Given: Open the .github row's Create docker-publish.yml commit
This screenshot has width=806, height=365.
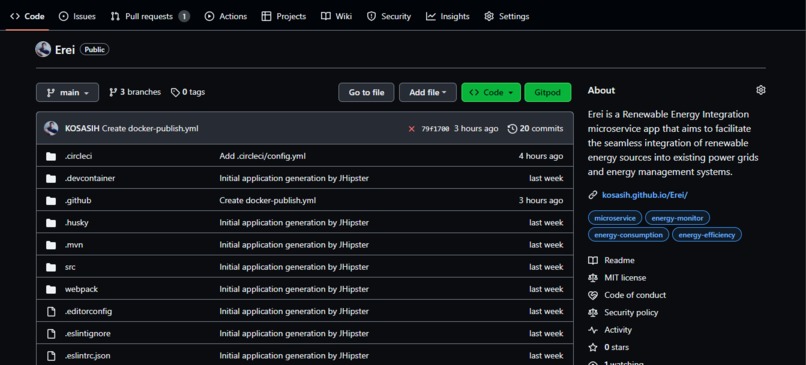Looking at the screenshot, I should click(268, 200).
